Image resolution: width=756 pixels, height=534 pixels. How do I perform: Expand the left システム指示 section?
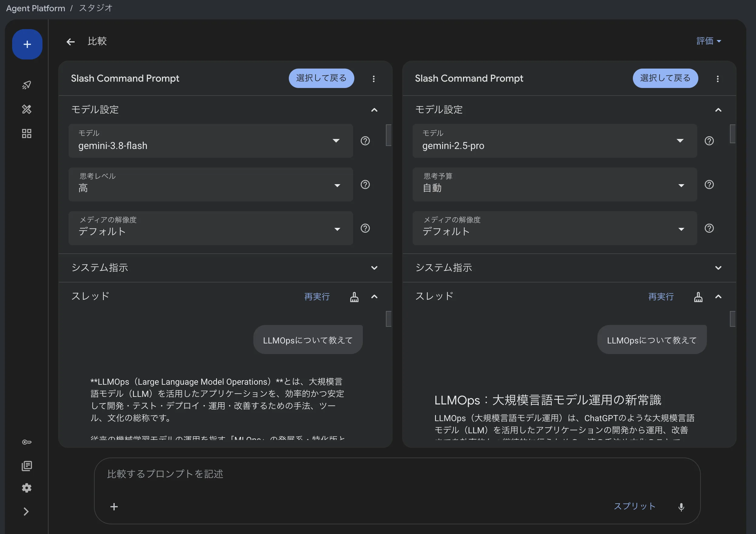374,268
